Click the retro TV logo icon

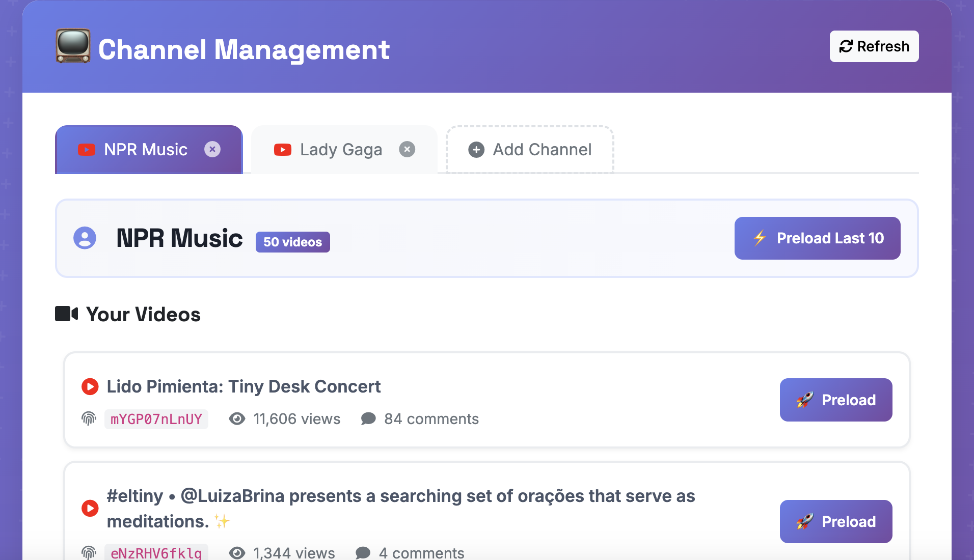point(73,47)
